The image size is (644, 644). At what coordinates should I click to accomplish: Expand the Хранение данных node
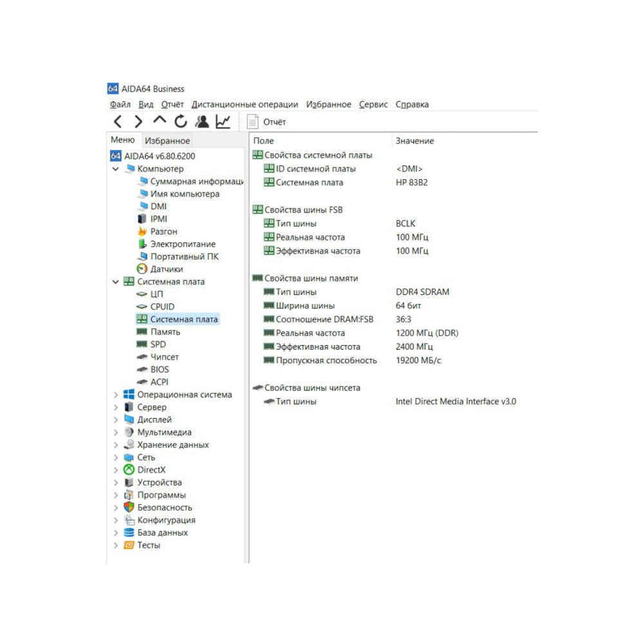point(116,445)
